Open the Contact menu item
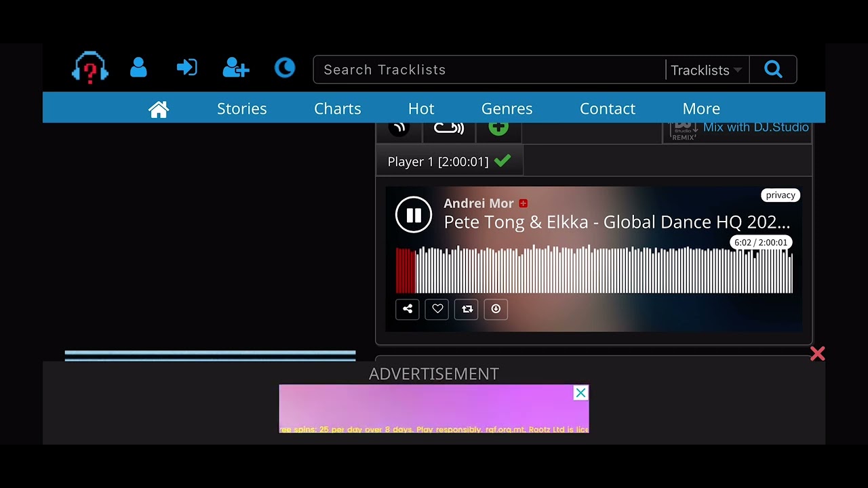The width and height of the screenshot is (868, 488). pyautogui.click(x=607, y=108)
